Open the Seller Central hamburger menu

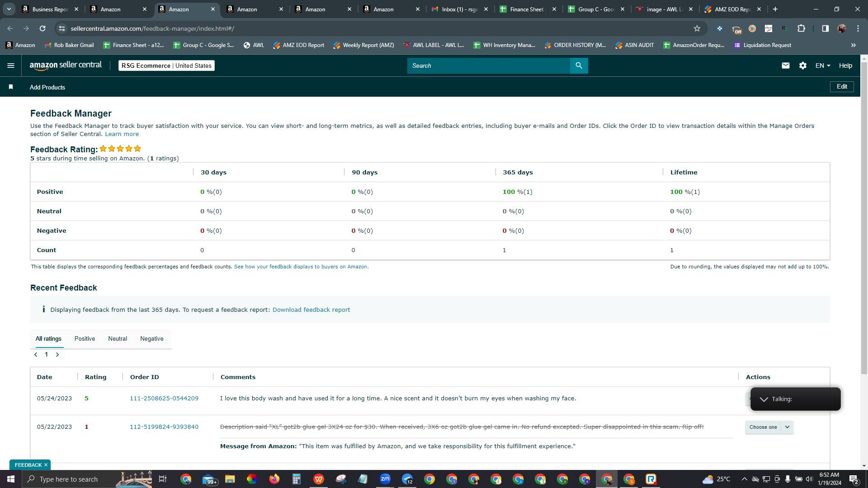click(x=11, y=66)
